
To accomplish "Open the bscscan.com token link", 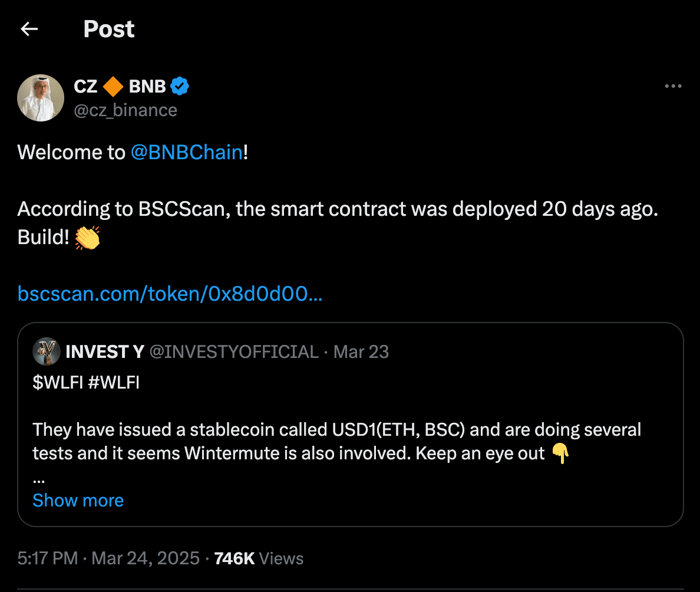I will pyautogui.click(x=170, y=294).
